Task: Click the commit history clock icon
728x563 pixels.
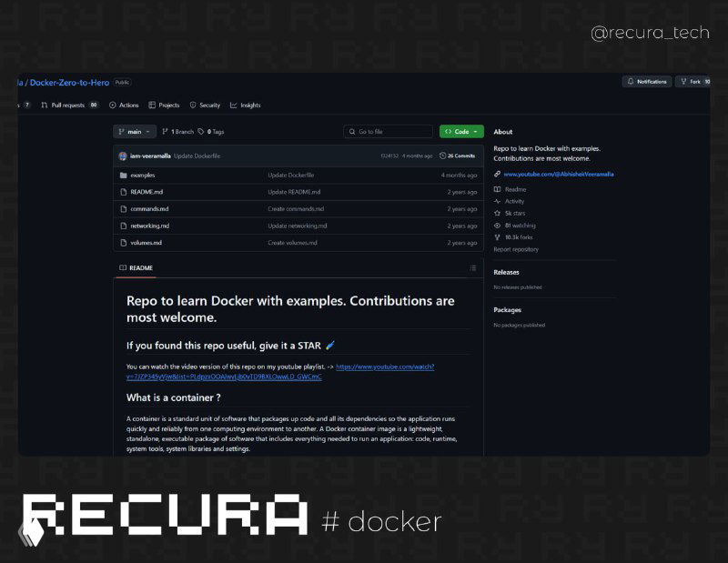Action: 443,155
